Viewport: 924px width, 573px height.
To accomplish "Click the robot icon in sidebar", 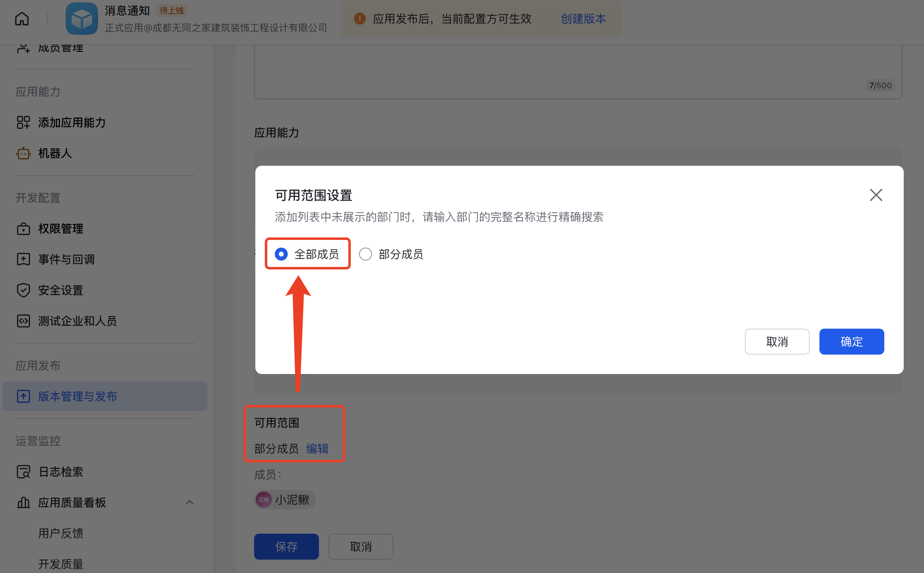I will [24, 154].
